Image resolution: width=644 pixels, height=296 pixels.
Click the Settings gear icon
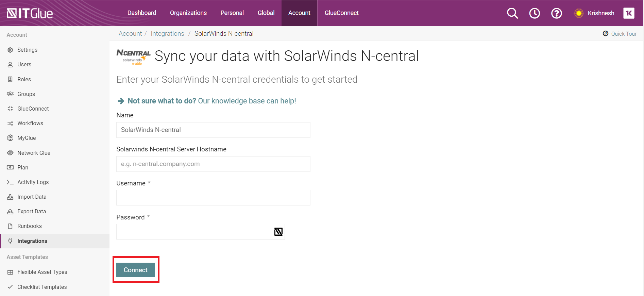10,50
